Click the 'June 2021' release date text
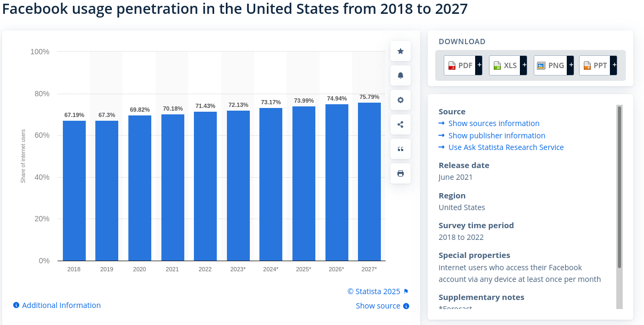This screenshot has width=644, height=325. pyautogui.click(x=455, y=177)
